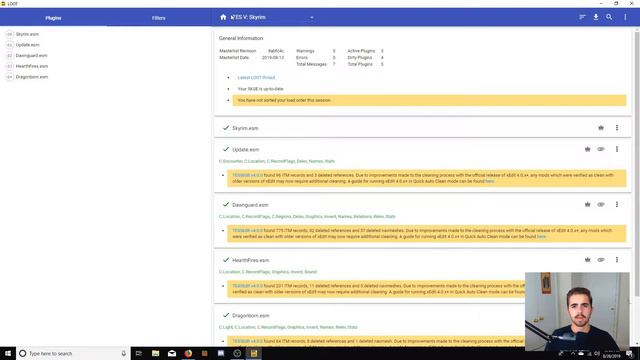Open the Mail app from the taskbar
The width and height of the screenshot is (640, 360).
coord(172,353)
